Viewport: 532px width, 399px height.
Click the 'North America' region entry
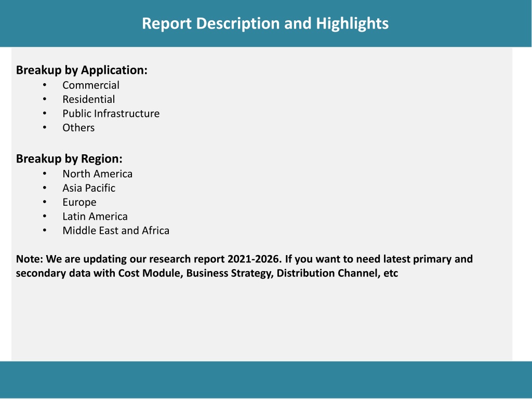click(97, 174)
